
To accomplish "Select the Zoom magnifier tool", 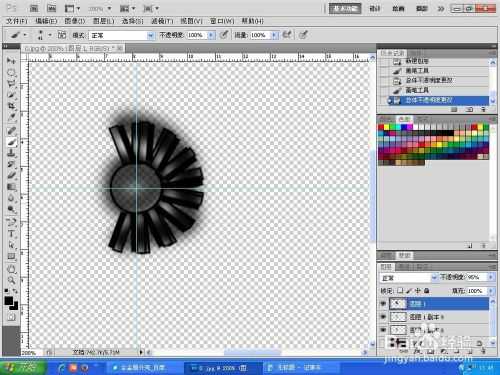I will (x=11, y=280).
